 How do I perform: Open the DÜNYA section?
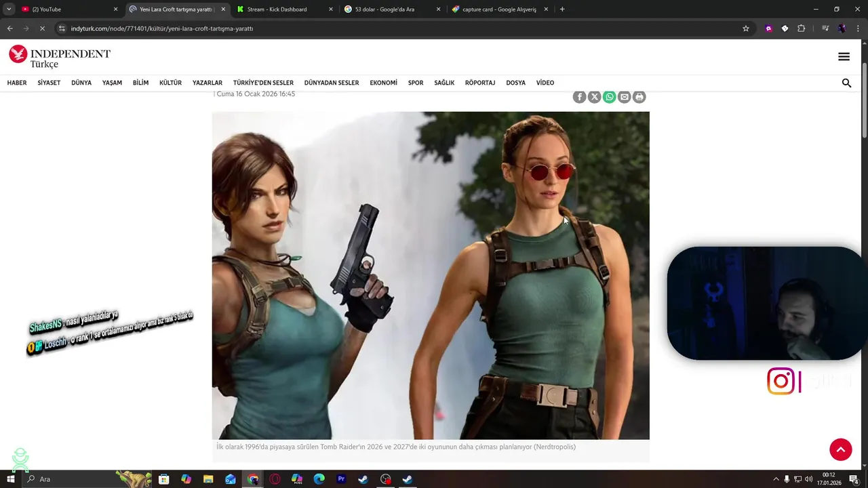81,83
